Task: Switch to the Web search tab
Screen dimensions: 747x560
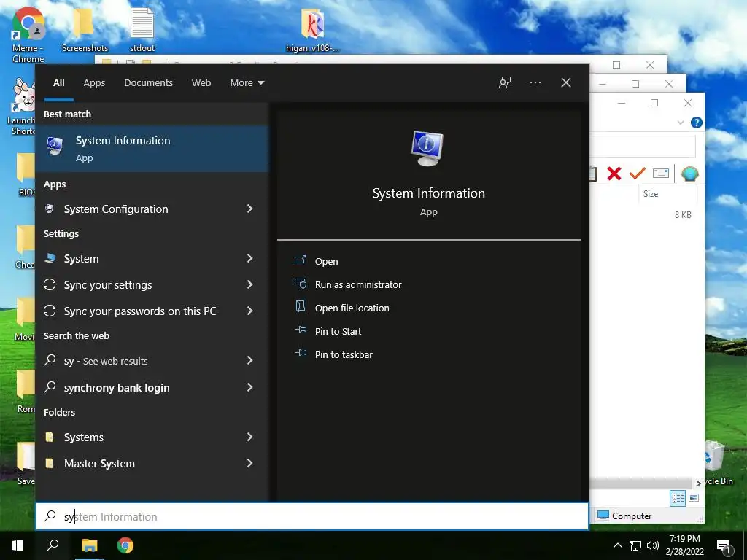Action: point(201,83)
